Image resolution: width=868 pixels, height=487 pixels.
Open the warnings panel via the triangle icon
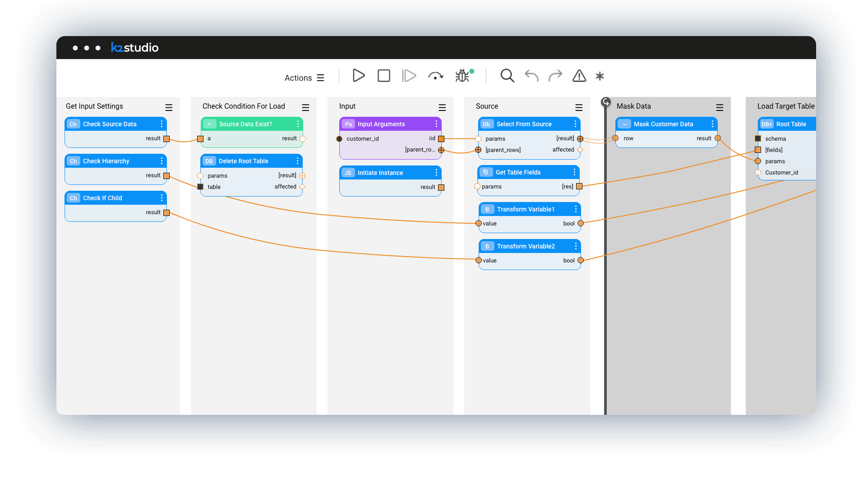(579, 76)
